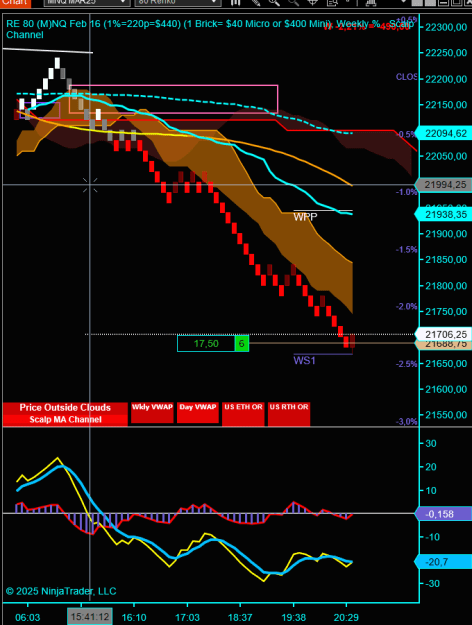Open the MNQ MAR25 instrument dropdown
Viewport: 472px width, 625px height.
tap(87, 2)
